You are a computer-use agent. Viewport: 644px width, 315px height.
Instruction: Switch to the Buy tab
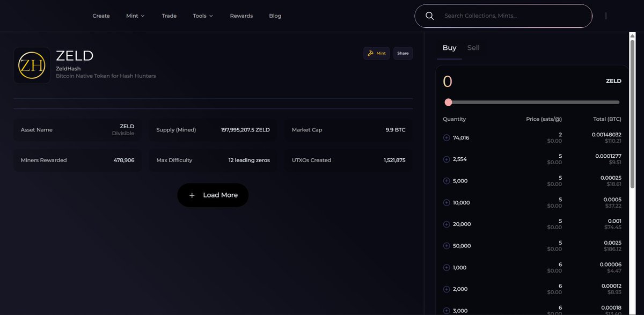click(x=449, y=48)
